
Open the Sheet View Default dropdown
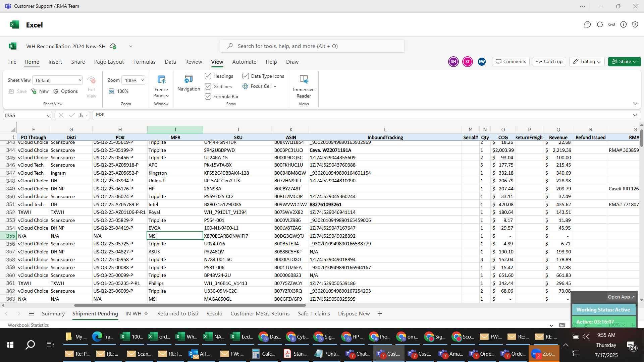pos(58,80)
